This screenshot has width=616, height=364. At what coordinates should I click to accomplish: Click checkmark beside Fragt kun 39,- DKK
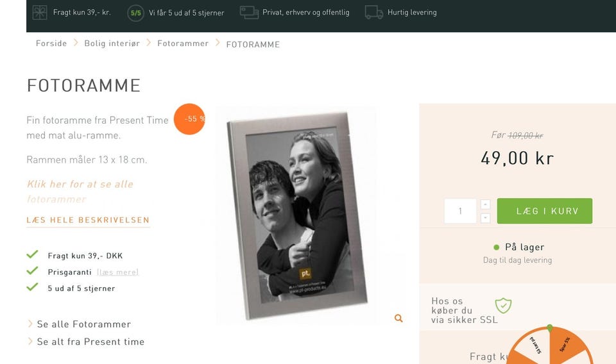32,254
